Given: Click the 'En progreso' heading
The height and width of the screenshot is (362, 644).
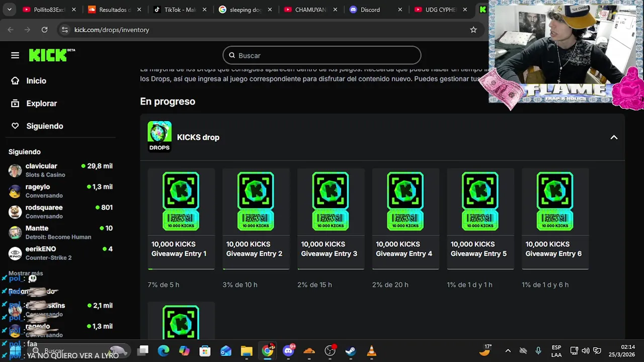Looking at the screenshot, I should click(168, 102).
